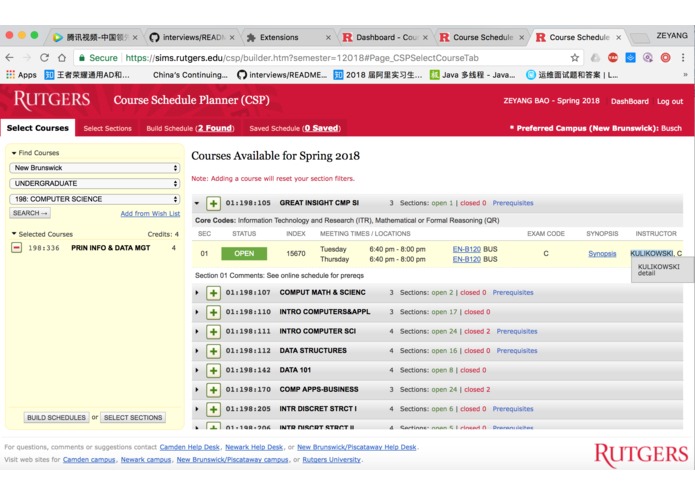Click SELECT SECTIONS button

coord(133,418)
